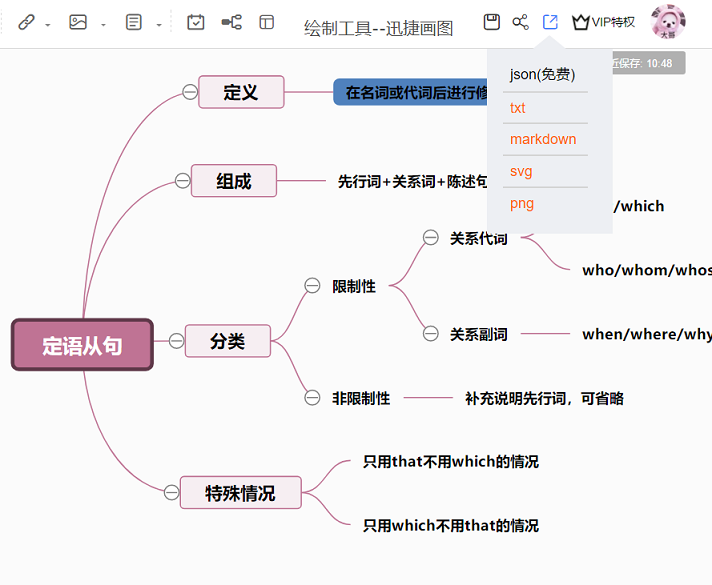Click the note insert icon
Viewport: 712px width, 585px height.
tap(134, 22)
